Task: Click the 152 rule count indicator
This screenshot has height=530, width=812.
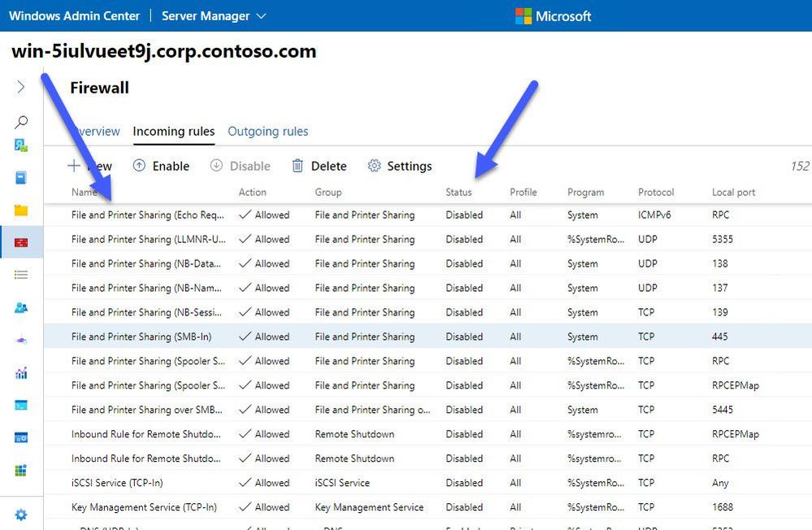Action: click(800, 167)
